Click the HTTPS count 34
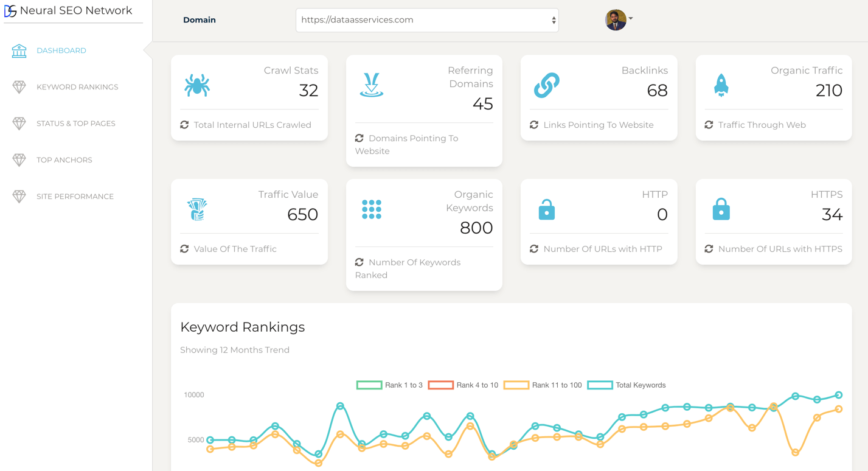868x471 pixels. pyautogui.click(x=832, y=214)
